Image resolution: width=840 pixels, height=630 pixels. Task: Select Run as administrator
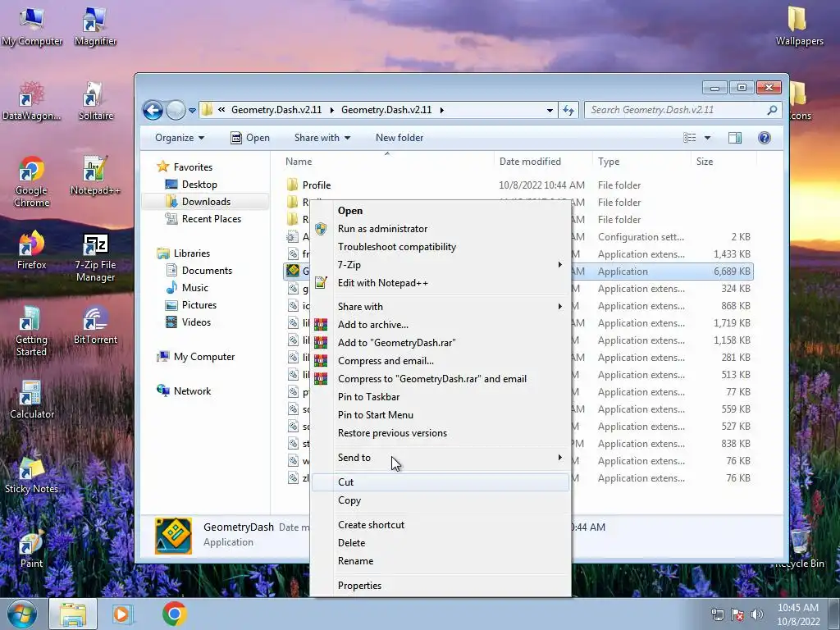(441, 229)
